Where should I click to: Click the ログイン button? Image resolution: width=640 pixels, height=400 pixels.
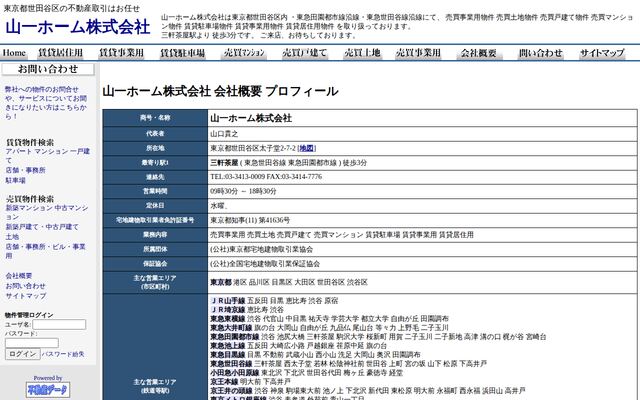[22, 354]
